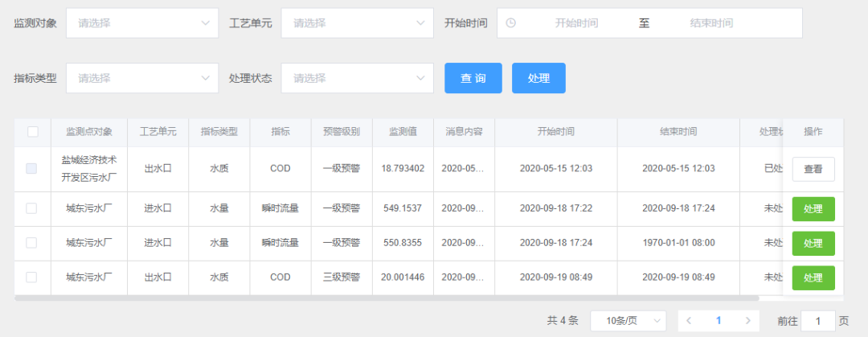Expand the 工艺单元 dropdown

357,23
